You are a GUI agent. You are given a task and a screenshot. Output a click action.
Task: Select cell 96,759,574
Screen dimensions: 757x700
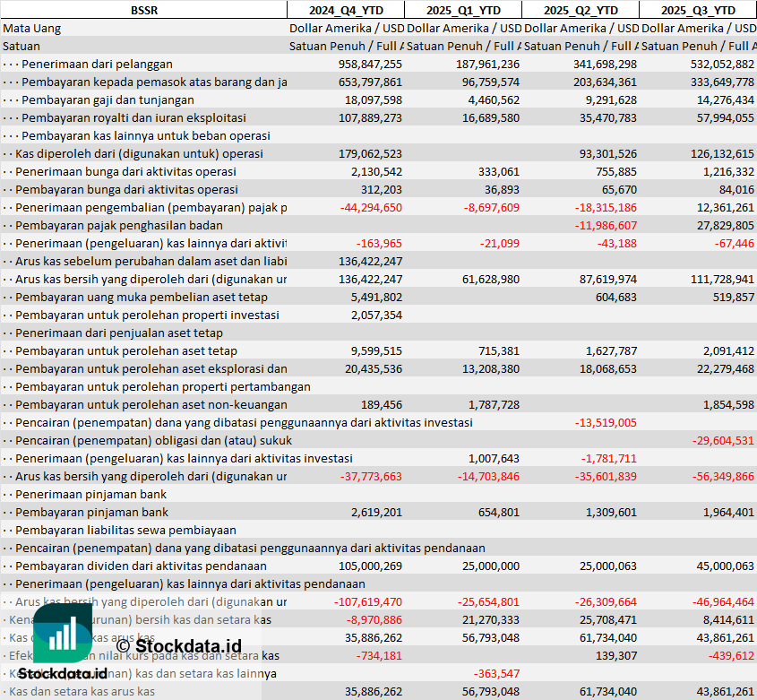click(x=491, y=82)
